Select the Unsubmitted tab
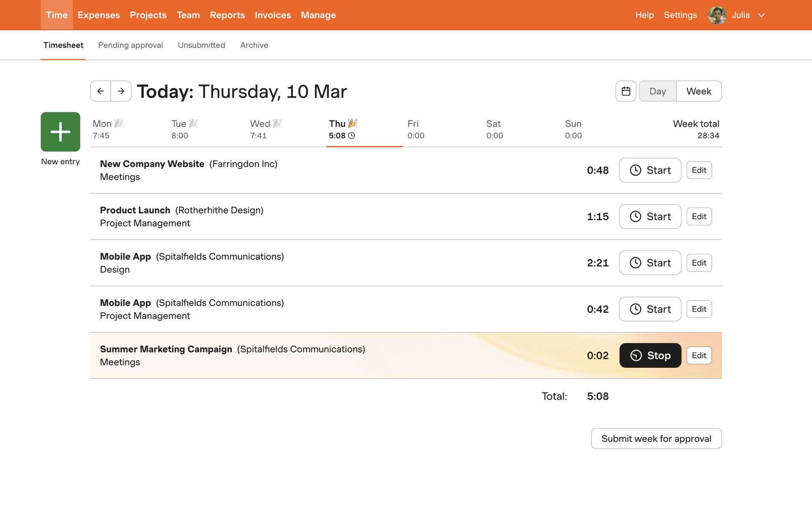 202,45
